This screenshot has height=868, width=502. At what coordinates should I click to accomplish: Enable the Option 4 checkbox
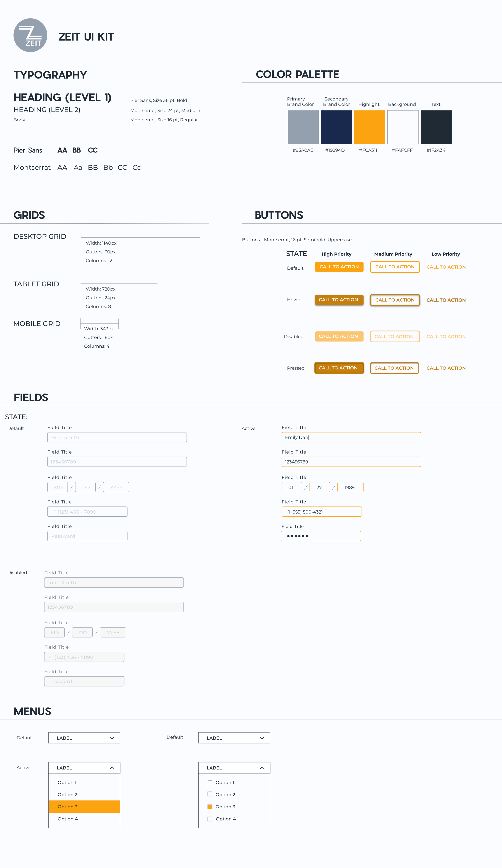point(210,819)
